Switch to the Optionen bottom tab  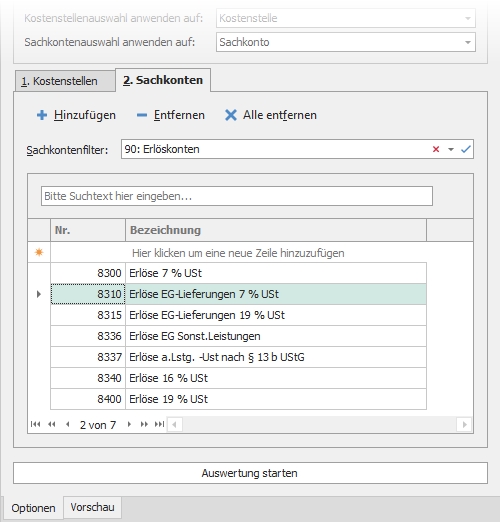pos(33,508)
